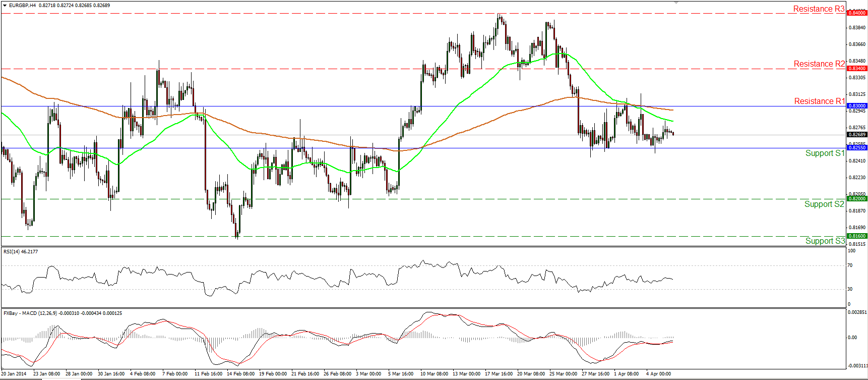Click the RSI 70 level scale value
868x380 pixels.
coord(850,265)
